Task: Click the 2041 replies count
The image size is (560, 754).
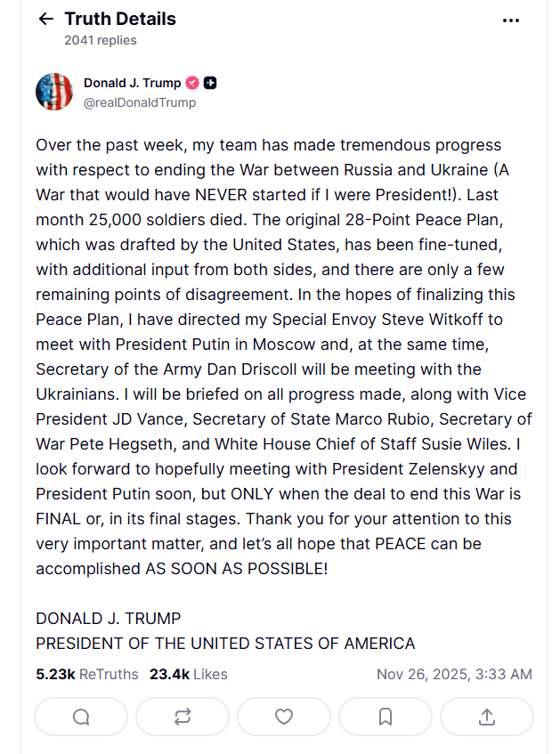Action: click(x=101, y=40)
